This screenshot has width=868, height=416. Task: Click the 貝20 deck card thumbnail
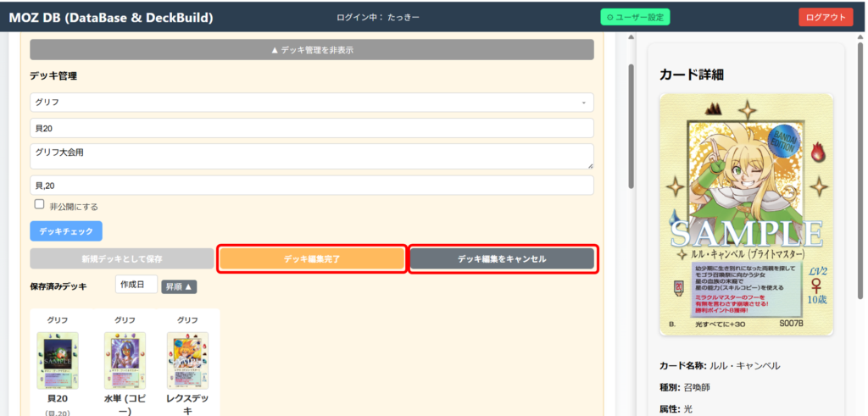(x=58, y=360)
